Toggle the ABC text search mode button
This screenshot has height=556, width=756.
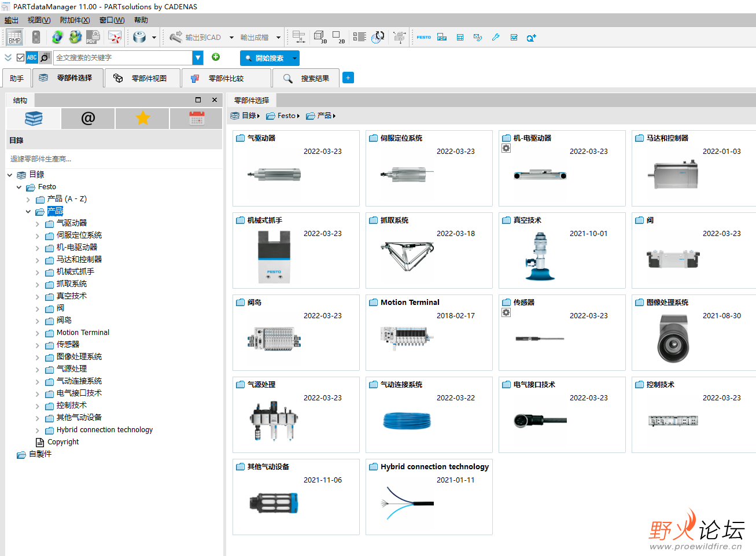pyautogui.click(x=32, y=58)
